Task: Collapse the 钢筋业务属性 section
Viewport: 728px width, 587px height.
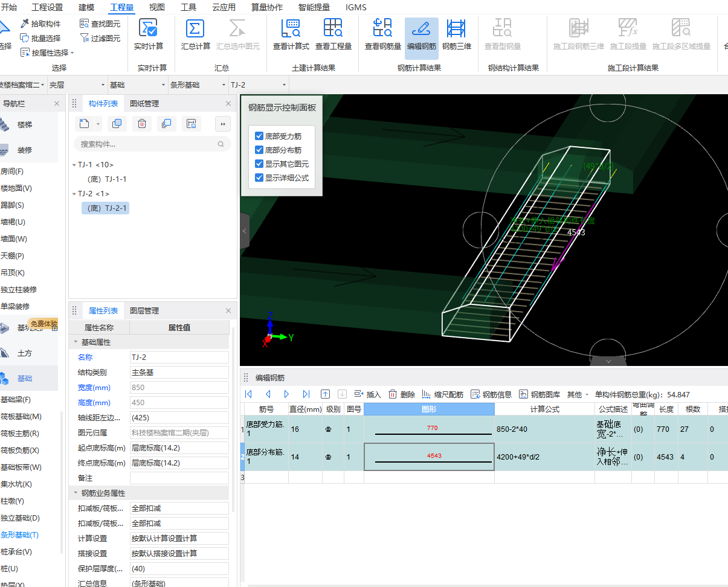Action: (76, 493)
